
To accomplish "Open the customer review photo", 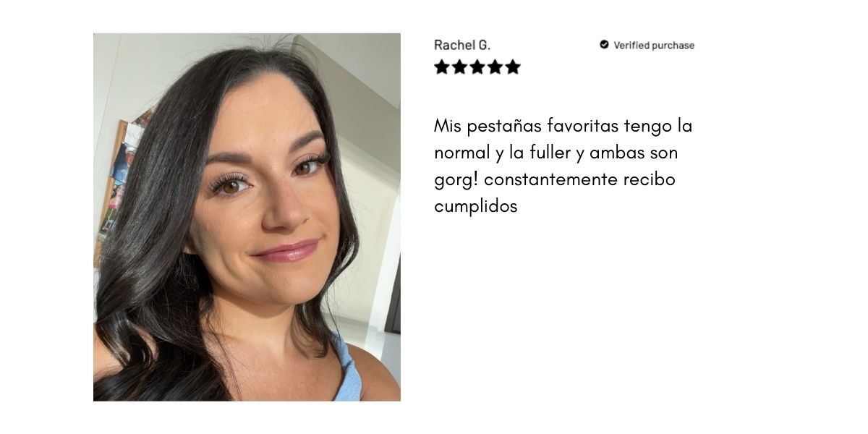I will coord(247,217).
